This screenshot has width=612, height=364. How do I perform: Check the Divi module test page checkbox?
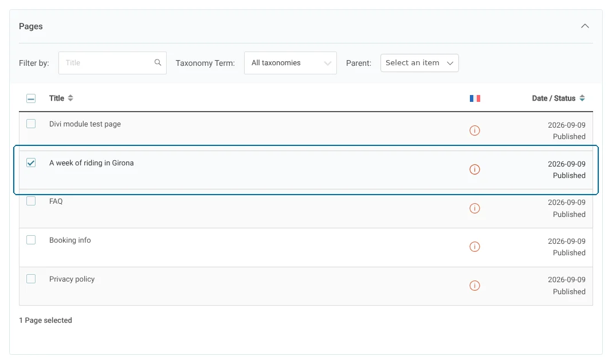coord(31,124)
